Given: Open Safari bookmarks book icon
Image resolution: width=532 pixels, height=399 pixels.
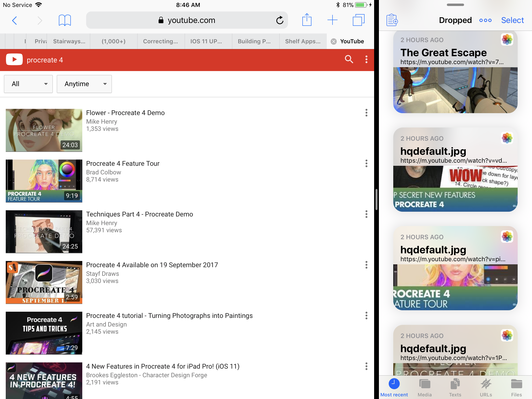Looking at the screenshot, I should pyautogui.click(x=65, y=20).
